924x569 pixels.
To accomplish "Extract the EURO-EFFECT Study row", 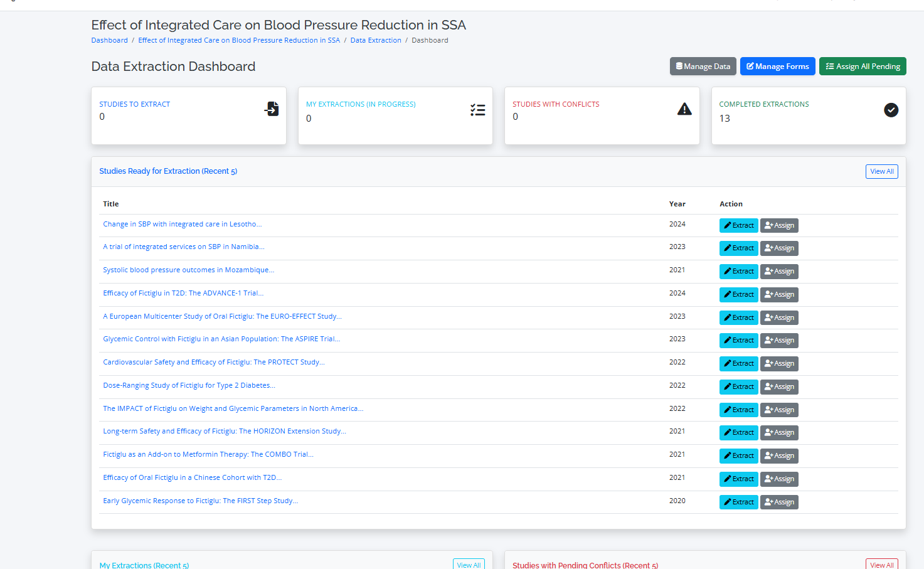I will (x=738, y=318).
